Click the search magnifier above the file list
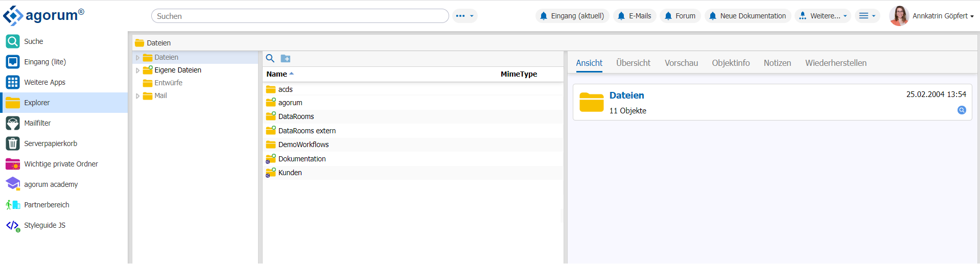This screenshot has width=980, height=264. 270,59
